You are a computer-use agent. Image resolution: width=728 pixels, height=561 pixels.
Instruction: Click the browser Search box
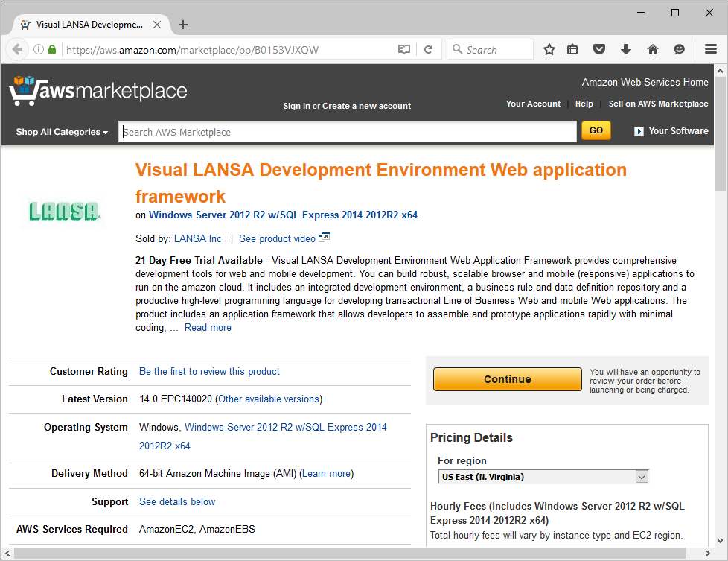(490, 49)
